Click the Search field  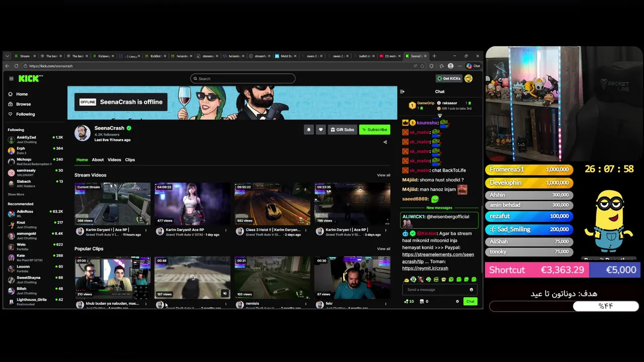click(x=243, y=78)
